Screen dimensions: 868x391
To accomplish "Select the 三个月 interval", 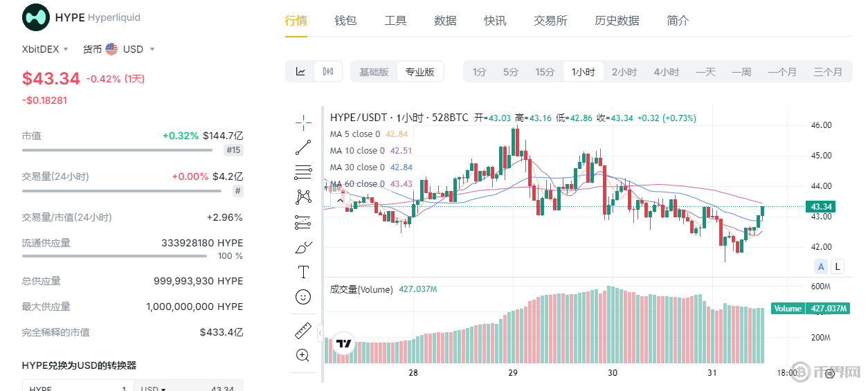I will [x=828, y=72].
